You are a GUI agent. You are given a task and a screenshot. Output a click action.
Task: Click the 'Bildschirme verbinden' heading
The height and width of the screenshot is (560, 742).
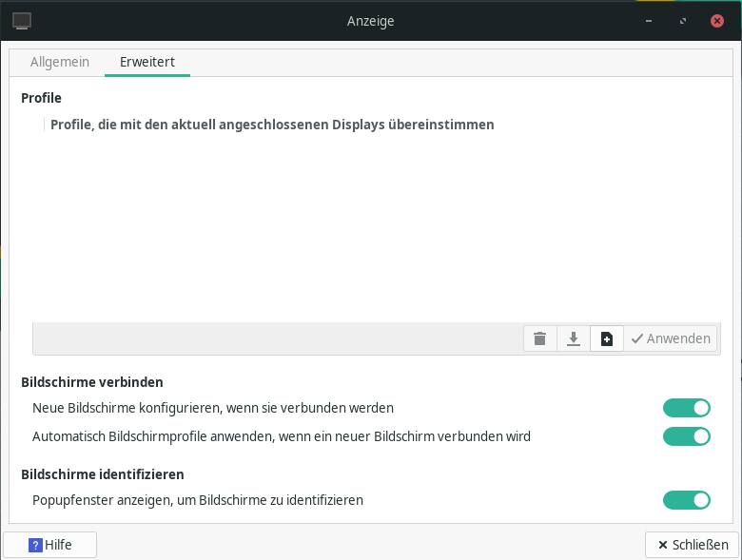pyautogui.click(x=92, y=382)
